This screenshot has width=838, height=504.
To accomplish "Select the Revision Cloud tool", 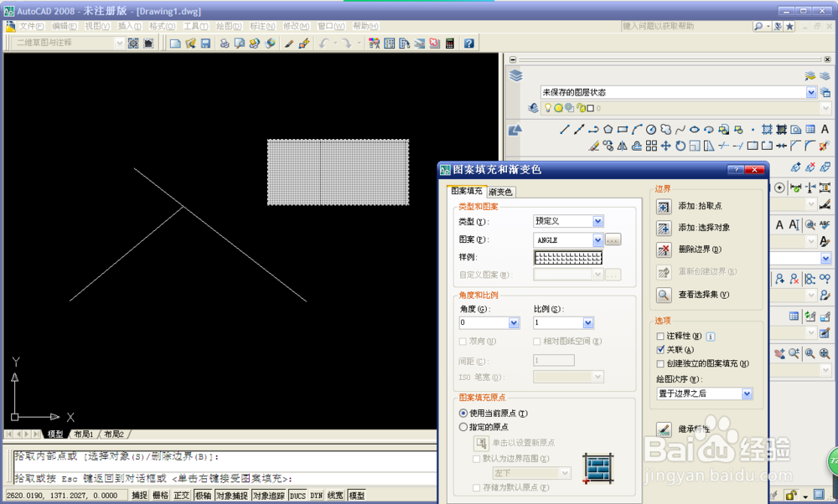I will 665,129.
